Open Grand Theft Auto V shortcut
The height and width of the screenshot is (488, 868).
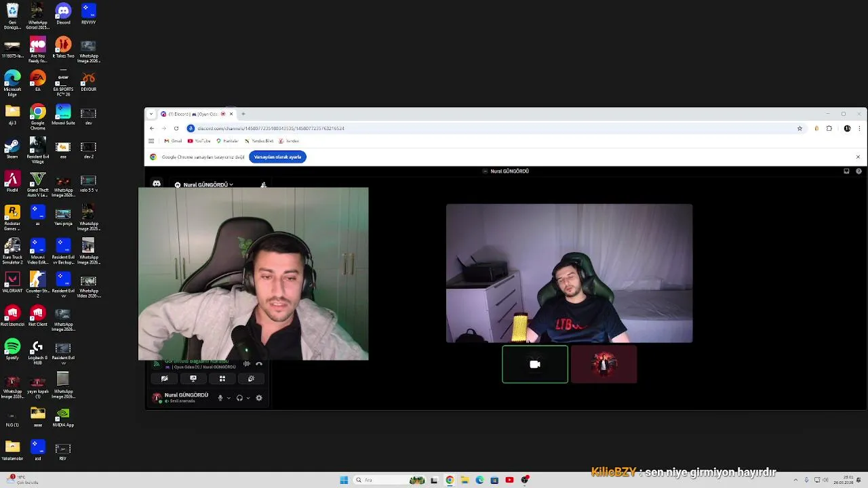click(38, 184)
